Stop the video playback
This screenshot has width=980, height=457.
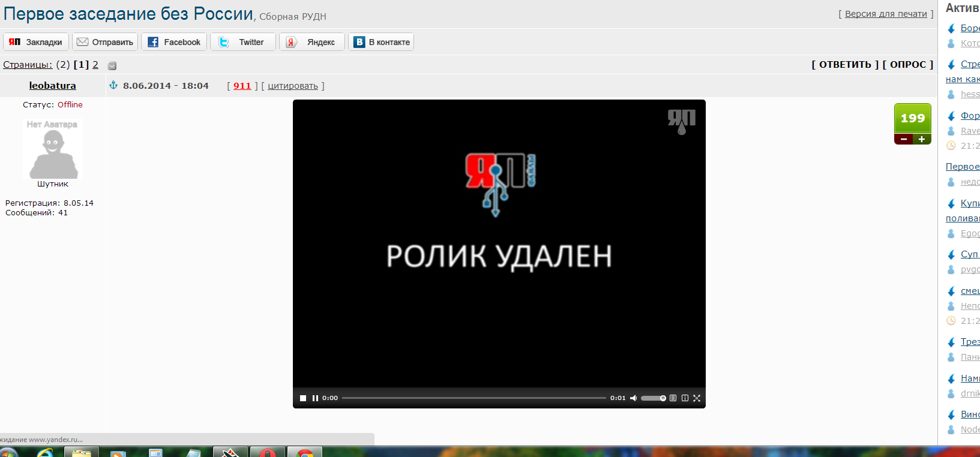(x=303, y=398)
